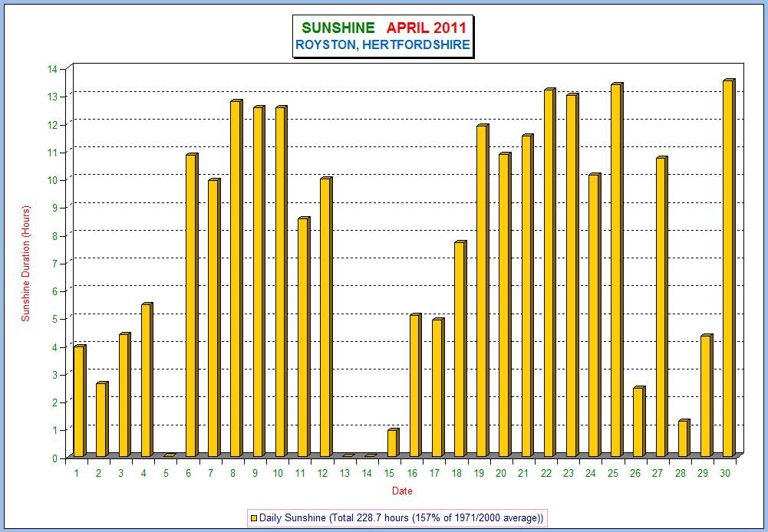Select the bar for date 2
768x532 pixels.
click(x=102, y=419)
